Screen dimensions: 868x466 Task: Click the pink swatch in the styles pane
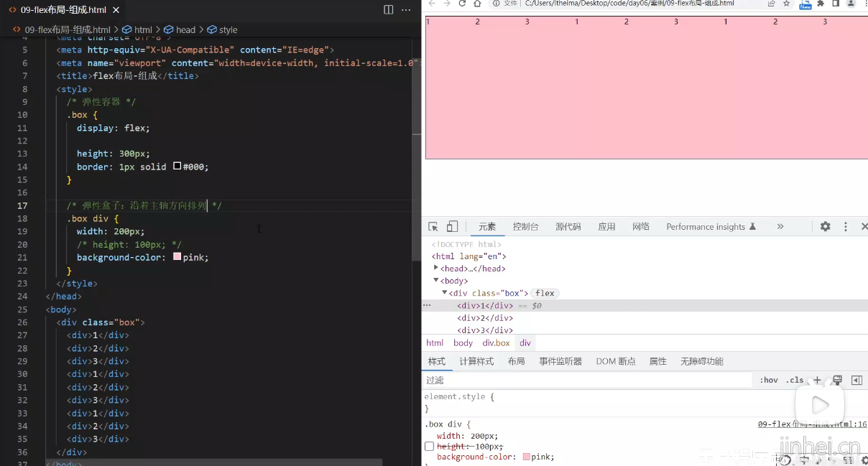click(x=527, y=457)
